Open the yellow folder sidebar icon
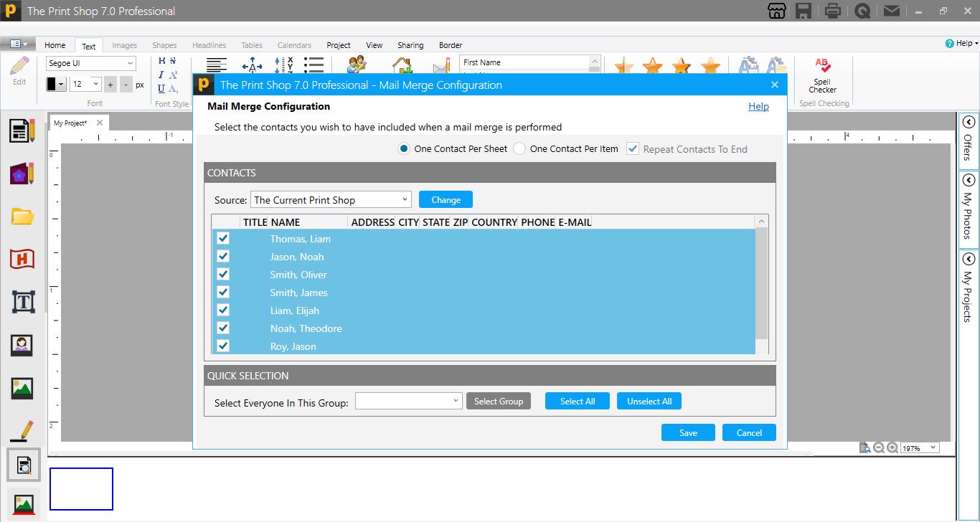Viewport: 980px width, 522px height. (22, 216)
